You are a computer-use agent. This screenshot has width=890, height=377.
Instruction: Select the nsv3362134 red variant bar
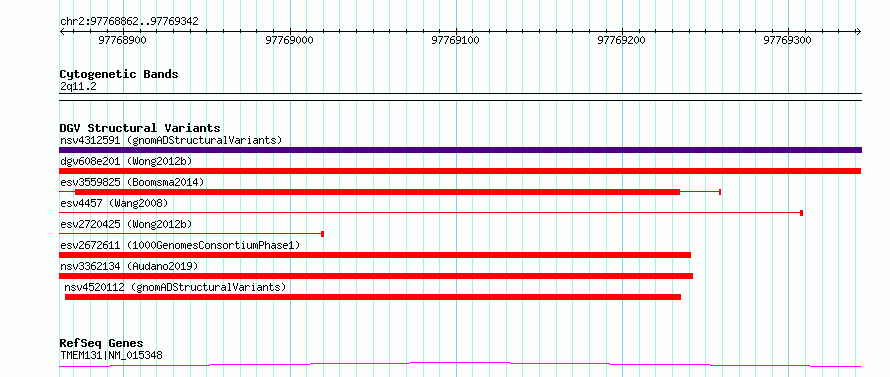click(x=376, y=276)
